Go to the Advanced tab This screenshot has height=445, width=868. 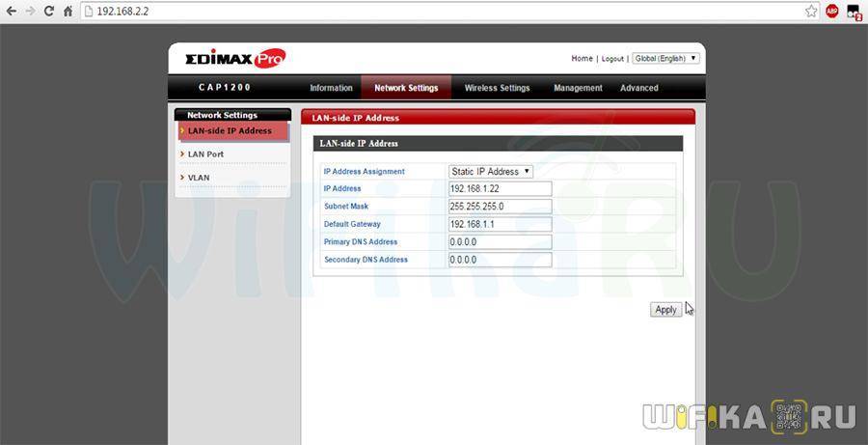click(x=639, y=88)
